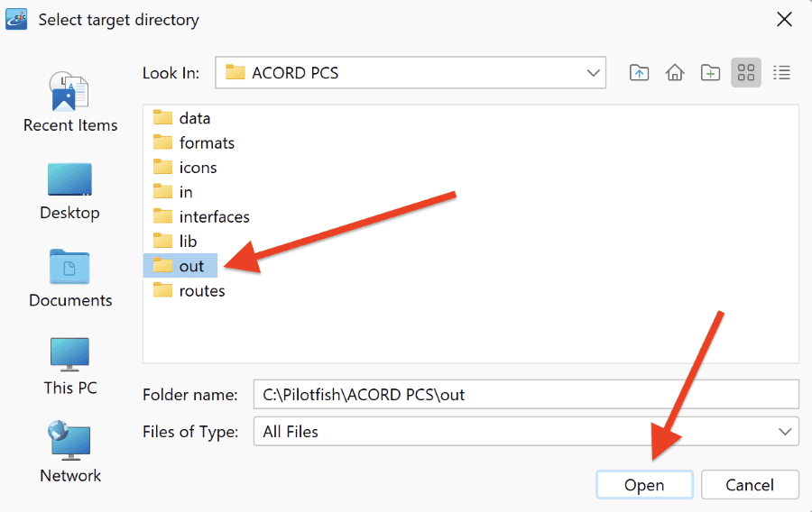Go to Desktop shortcut
Screen dimensions: 812x512
point(69,191)
